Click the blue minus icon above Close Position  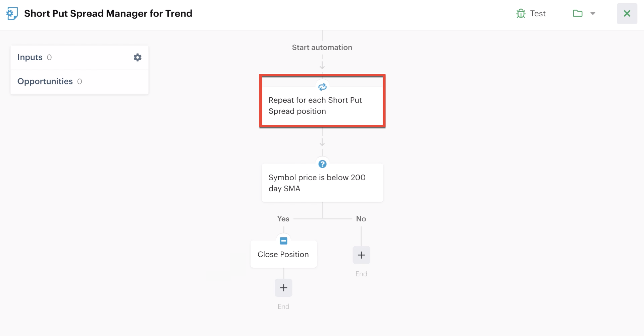point(284,241)
